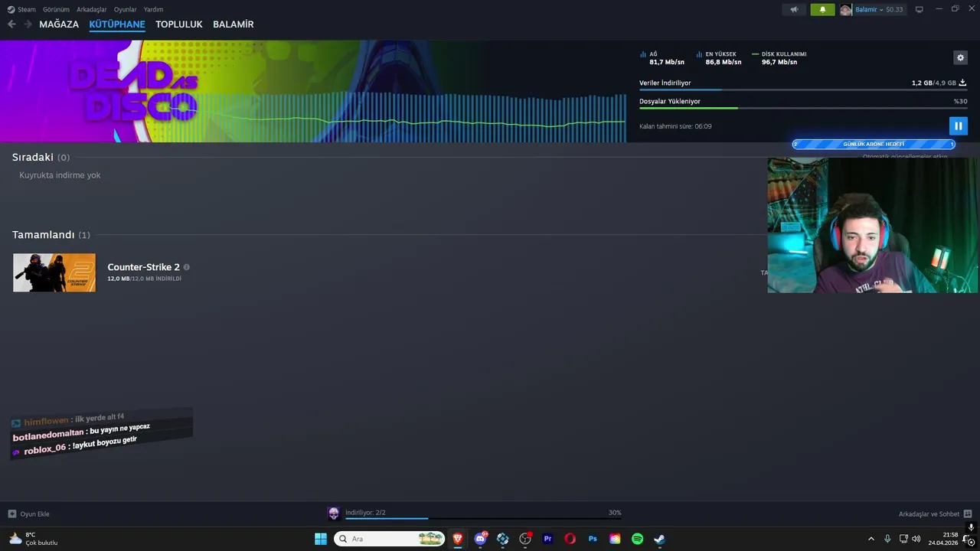Click the Steam taskbar icon
The width and height of the screenshot is (980, 551).
coord(659,539)
